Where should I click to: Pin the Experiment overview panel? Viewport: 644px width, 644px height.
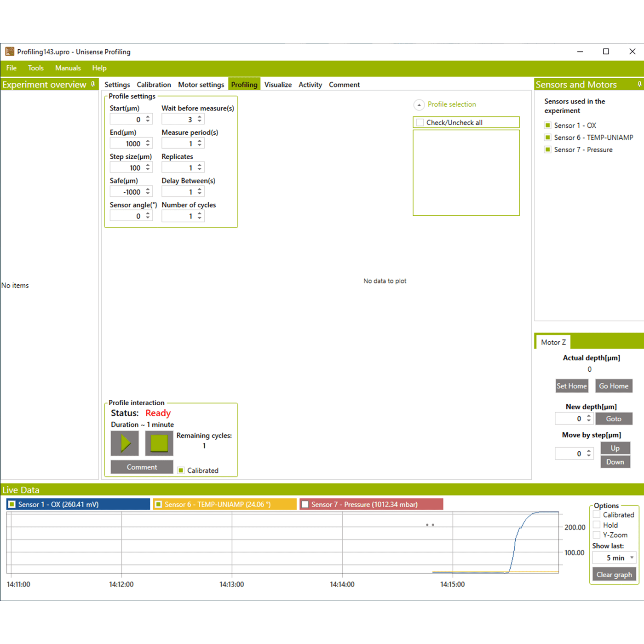tap(93, 84)
